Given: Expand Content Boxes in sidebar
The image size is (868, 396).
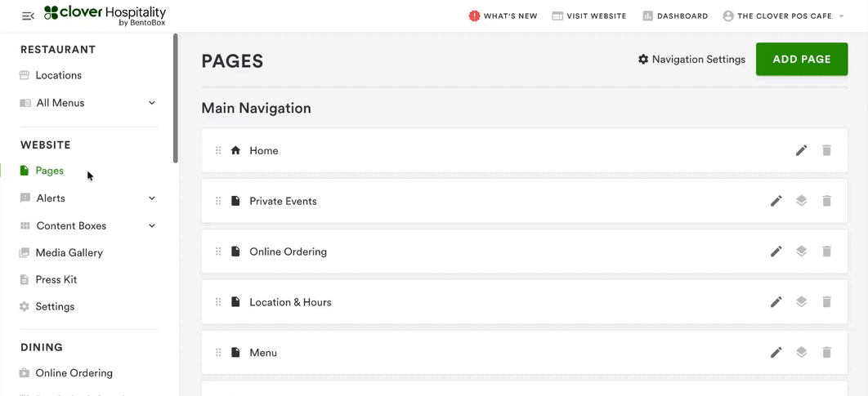Looking at the screenshot, I should click(152, 226).
